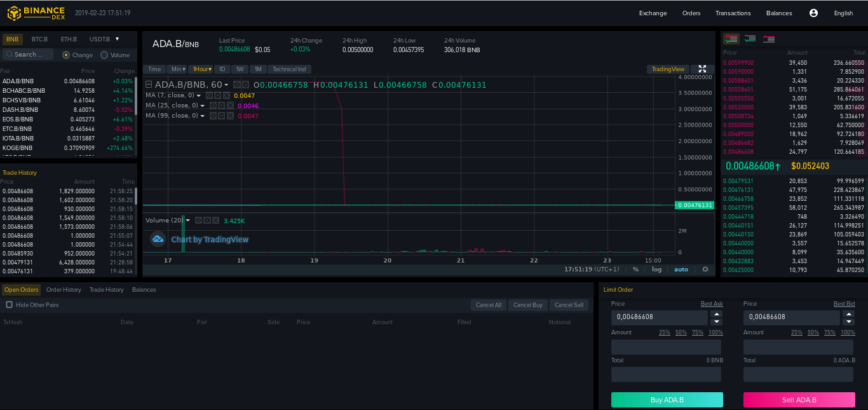Image resolution: width=868 pixels, height=410 pixels.
Task: Open MA (7, close, 0) dropdown arrow
Action: click(198, 95)
